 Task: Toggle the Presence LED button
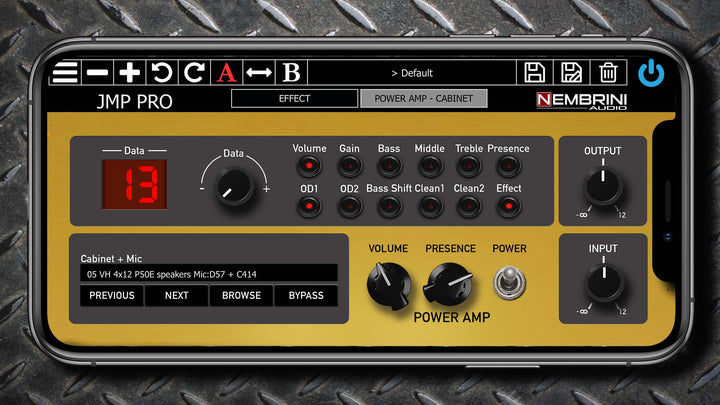(509, 165)
